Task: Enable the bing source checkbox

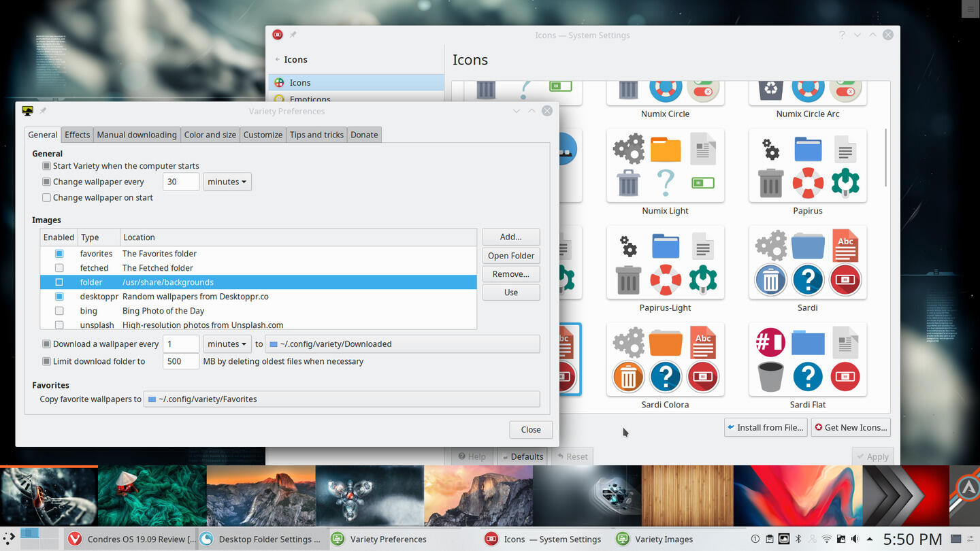Action: click(59, 311)
